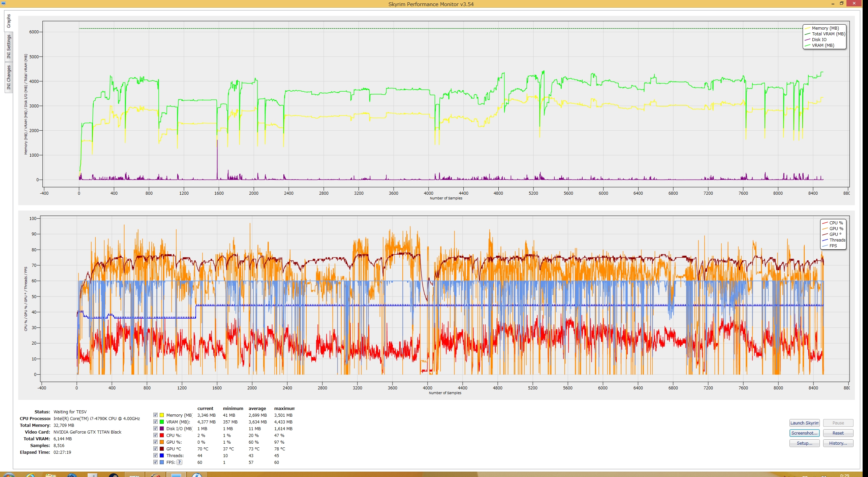Click the dark red GPU °C color swatch
The width and height of the screenshot is (868, 477).
pos(162,449)
